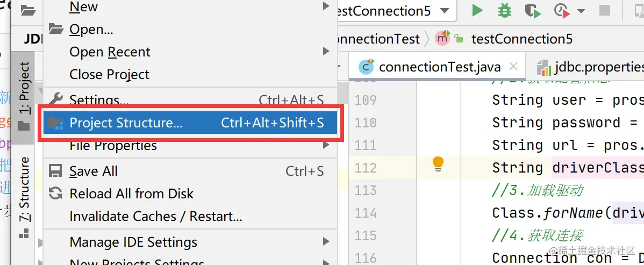Click the profiler run icon

click(x=562, y=11)
